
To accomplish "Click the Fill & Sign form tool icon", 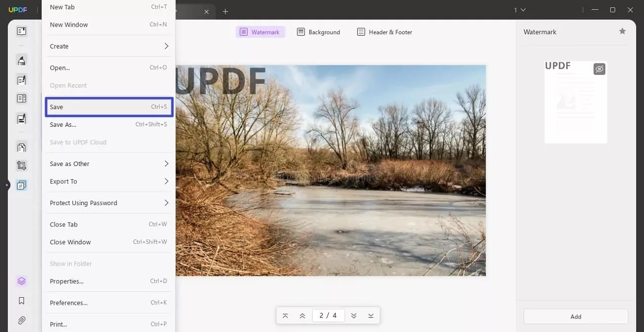I will click(21, 119).
